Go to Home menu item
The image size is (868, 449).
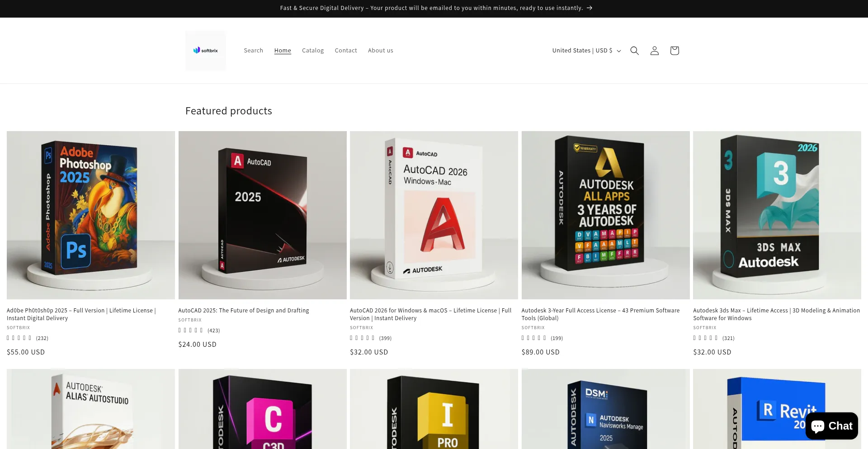point(283,51)
